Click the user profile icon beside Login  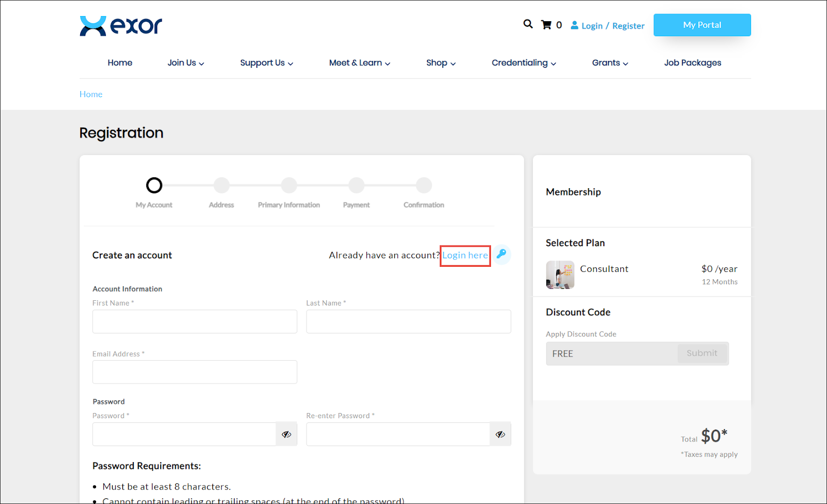coord(574,25)
